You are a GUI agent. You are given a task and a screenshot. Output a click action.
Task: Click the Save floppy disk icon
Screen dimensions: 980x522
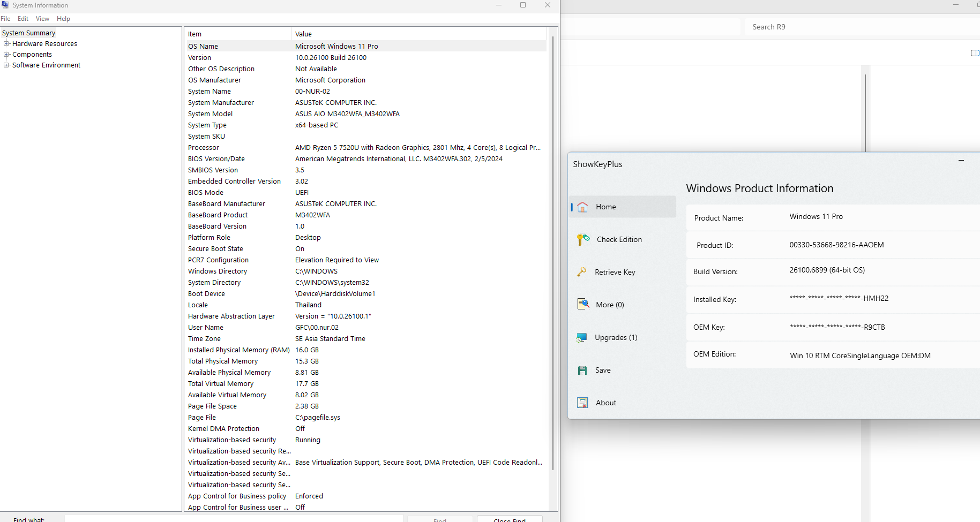click(x=582, y=370)
